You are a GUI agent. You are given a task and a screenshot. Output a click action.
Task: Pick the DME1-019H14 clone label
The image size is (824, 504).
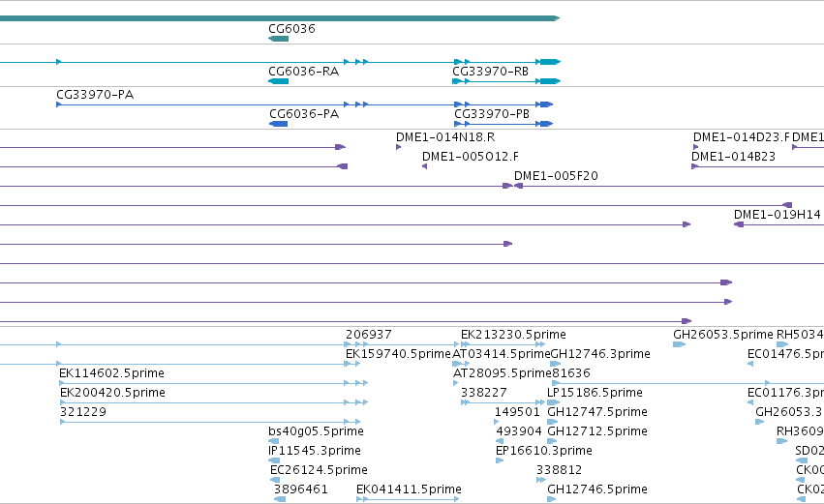tap(778, 216)
